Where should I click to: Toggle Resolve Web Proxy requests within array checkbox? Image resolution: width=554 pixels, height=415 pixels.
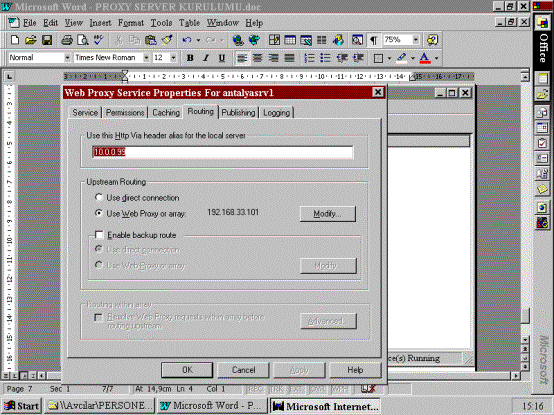(x=99, y=317)
